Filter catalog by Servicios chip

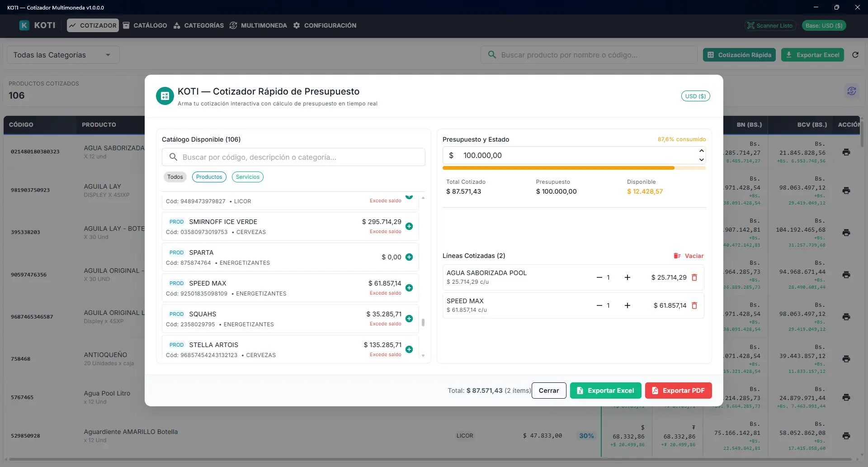tap(248, 177)
